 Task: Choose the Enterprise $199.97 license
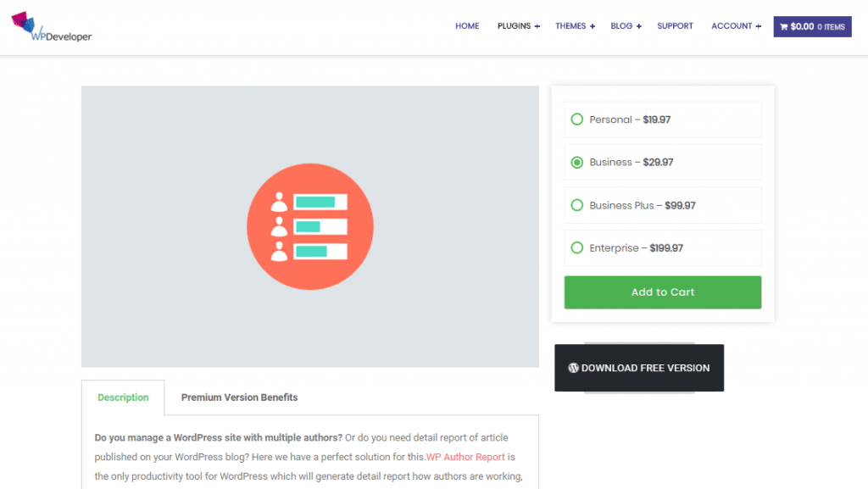pos(577,248)
